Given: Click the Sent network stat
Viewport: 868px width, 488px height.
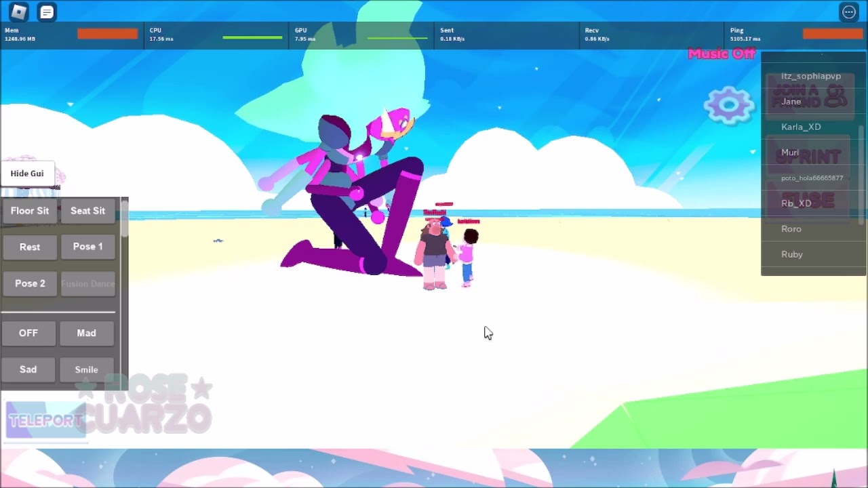Looking at the screenshot, I should 507,35.
